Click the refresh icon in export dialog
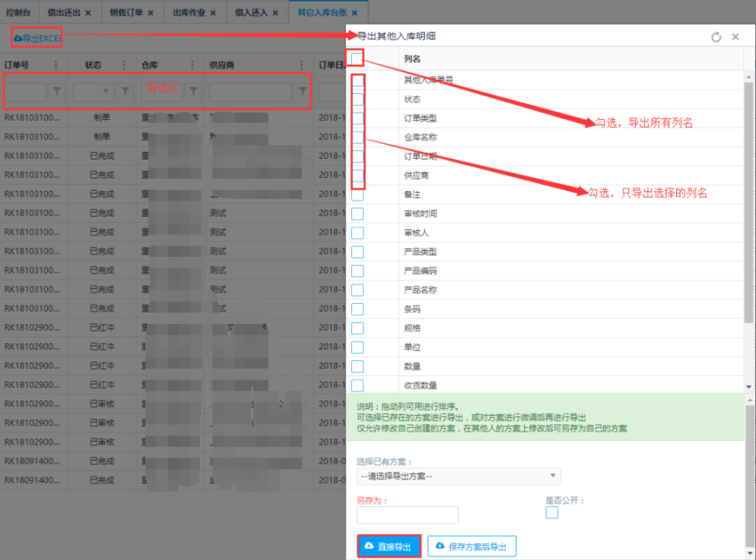 point(716,37)
